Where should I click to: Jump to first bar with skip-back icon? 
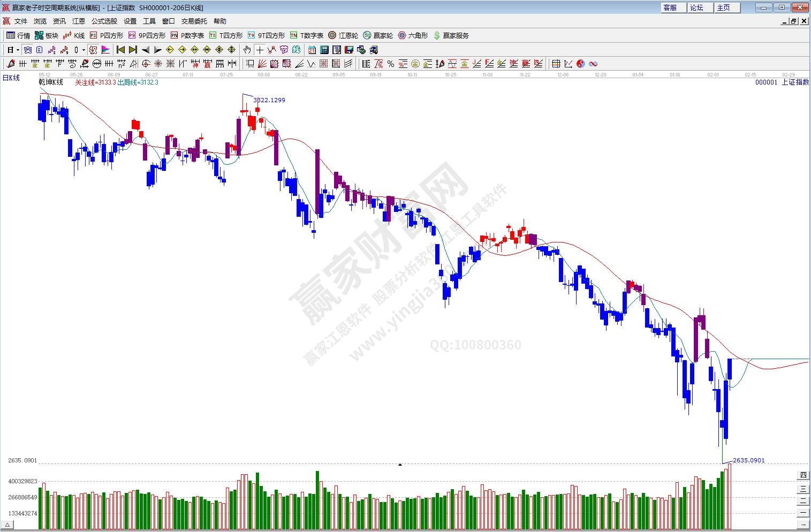120,50
